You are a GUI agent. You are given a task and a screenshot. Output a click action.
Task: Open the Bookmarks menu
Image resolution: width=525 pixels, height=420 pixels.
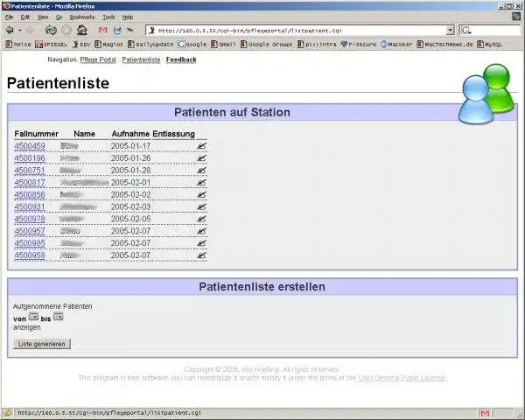click(x=82, y=17)
